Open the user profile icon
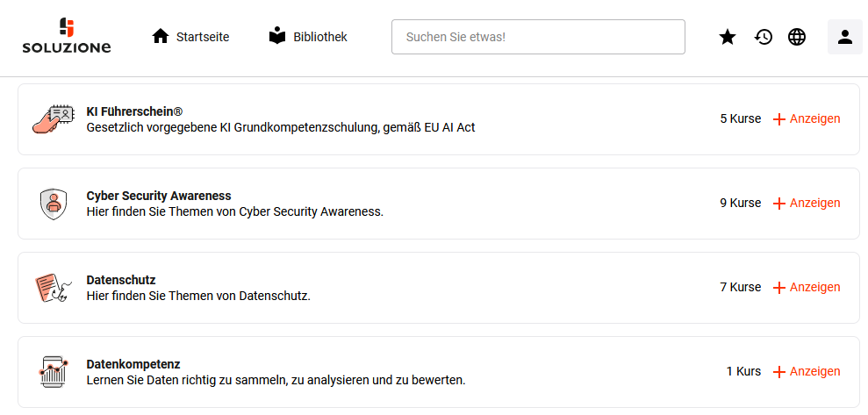Screen dimensions: 868x415 [x=844, y=37]
